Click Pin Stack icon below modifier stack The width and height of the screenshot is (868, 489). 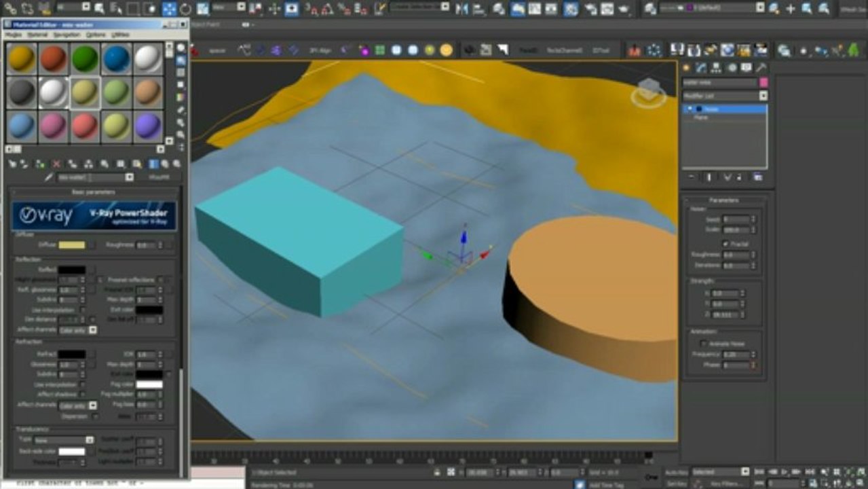(692, 177)
